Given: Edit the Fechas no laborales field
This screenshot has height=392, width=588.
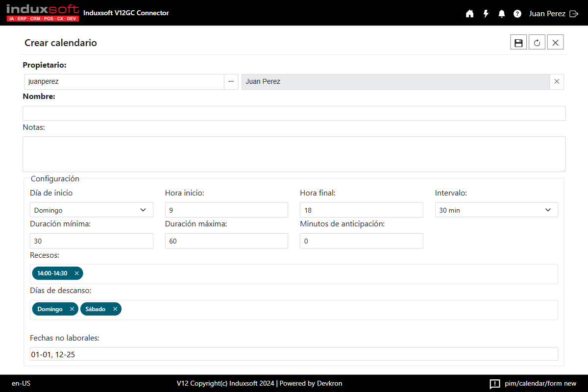Looking at the screenshot, I should [x=294, y=354].
